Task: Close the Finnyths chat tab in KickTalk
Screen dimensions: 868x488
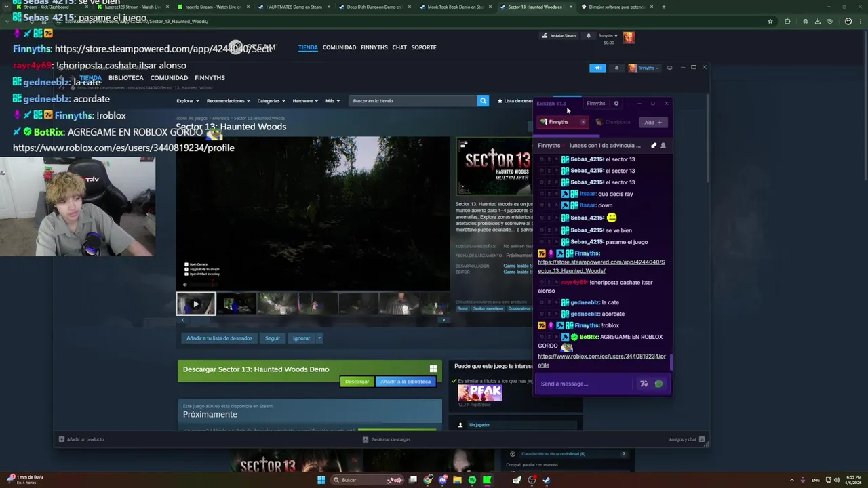Action: click(583, 122)
